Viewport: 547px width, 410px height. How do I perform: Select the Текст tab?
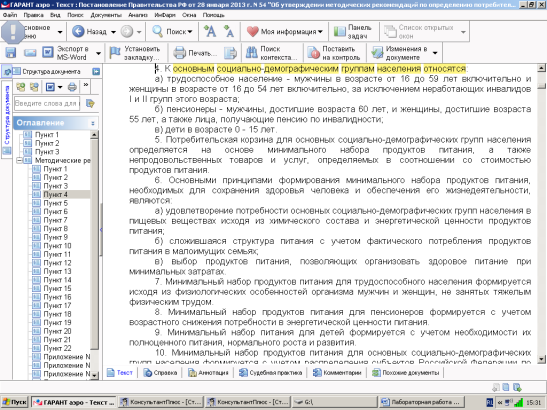[120, 373]
